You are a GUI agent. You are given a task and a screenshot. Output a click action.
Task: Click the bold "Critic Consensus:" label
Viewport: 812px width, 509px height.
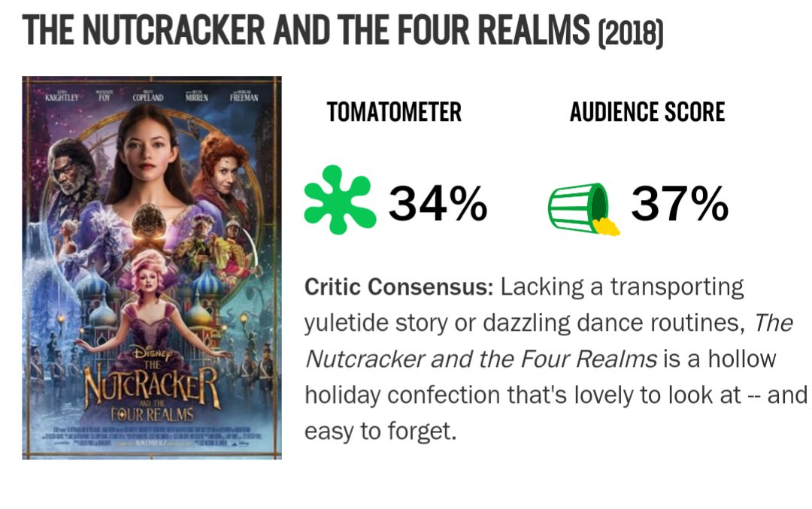coord(398,287)
